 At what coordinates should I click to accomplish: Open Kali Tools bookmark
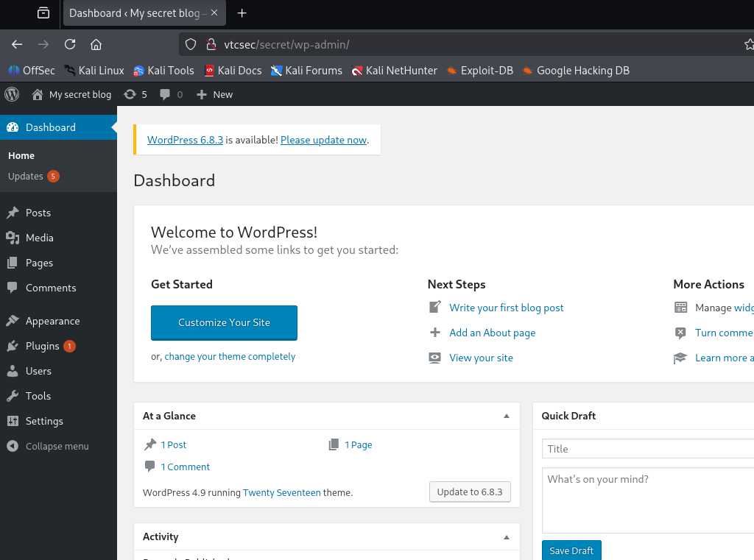pyautogui.click(x=163, y=71)
